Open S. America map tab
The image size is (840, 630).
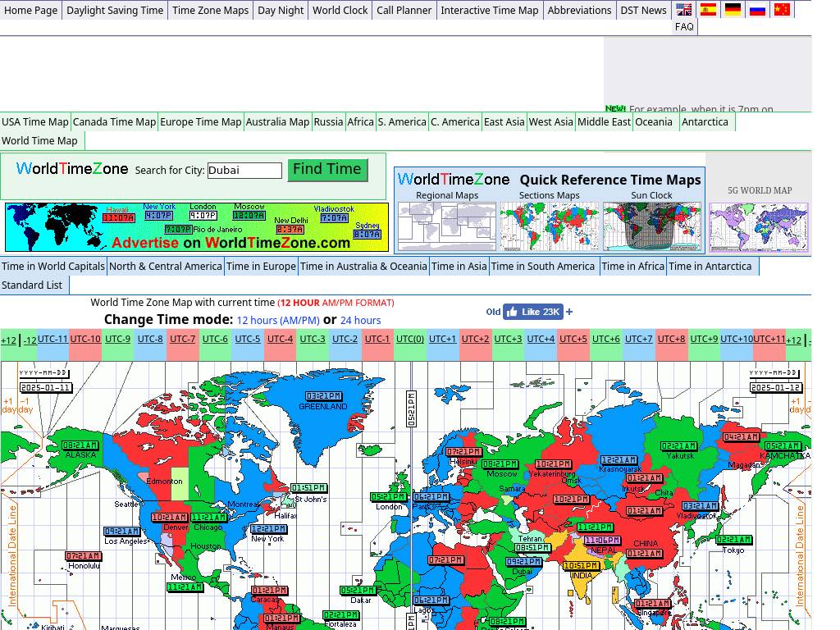coord(402,121)
